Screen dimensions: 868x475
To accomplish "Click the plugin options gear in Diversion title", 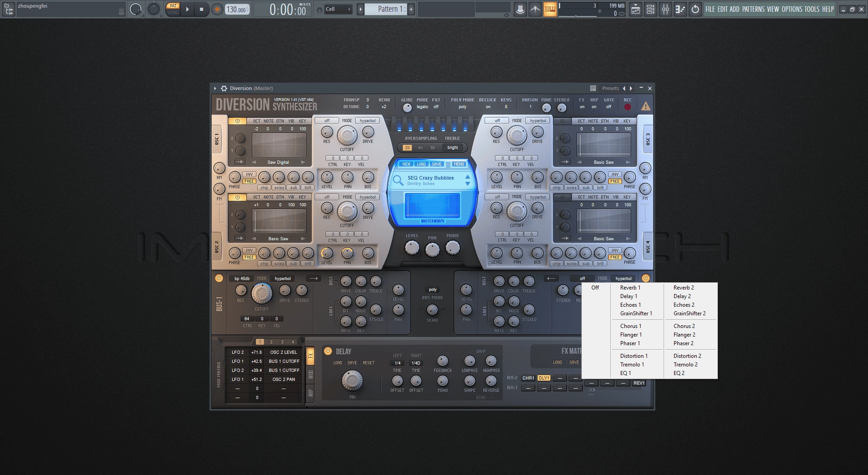I will coord(223,88).
